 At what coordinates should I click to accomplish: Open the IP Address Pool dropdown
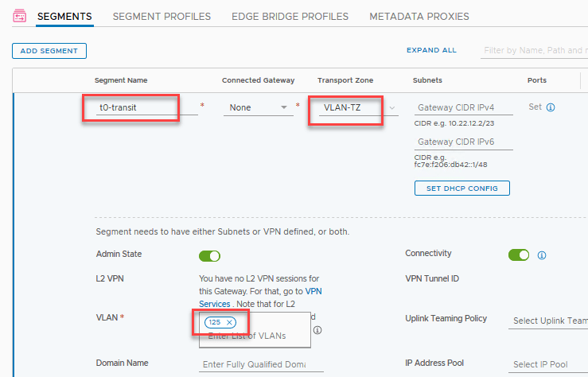[549, 364]
